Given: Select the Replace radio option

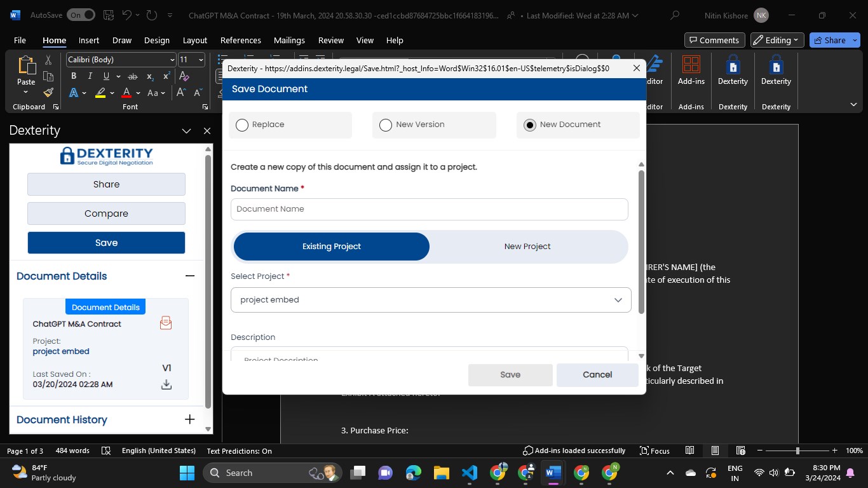Looking at the screenshot, I should point(242,125).
